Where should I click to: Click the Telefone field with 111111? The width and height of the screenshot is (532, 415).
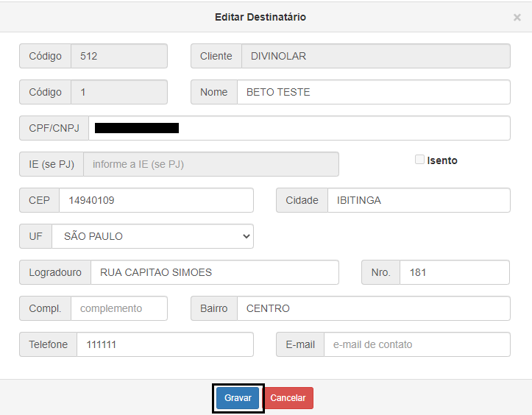pyautogui.click(x=165, y=344)
